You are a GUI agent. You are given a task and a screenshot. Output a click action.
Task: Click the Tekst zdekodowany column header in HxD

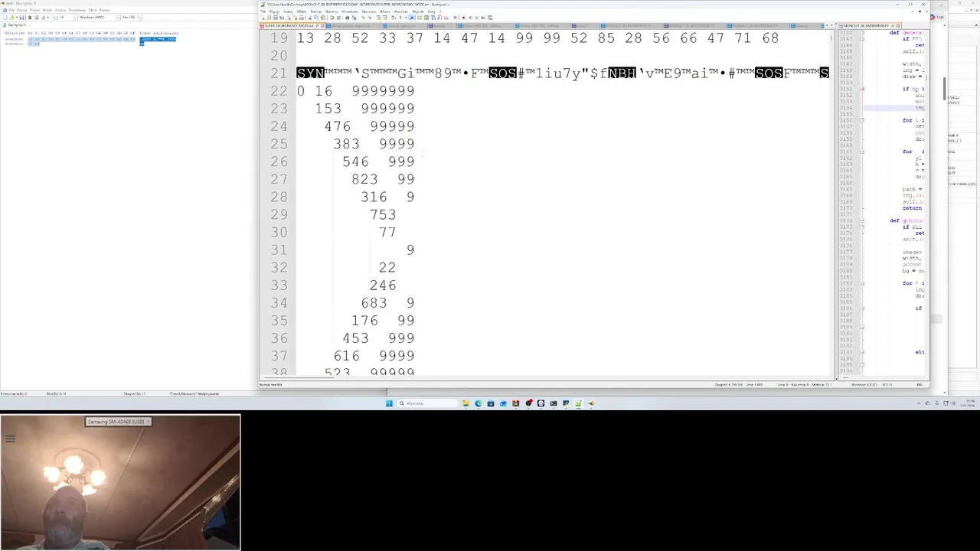tap(158, 33)
